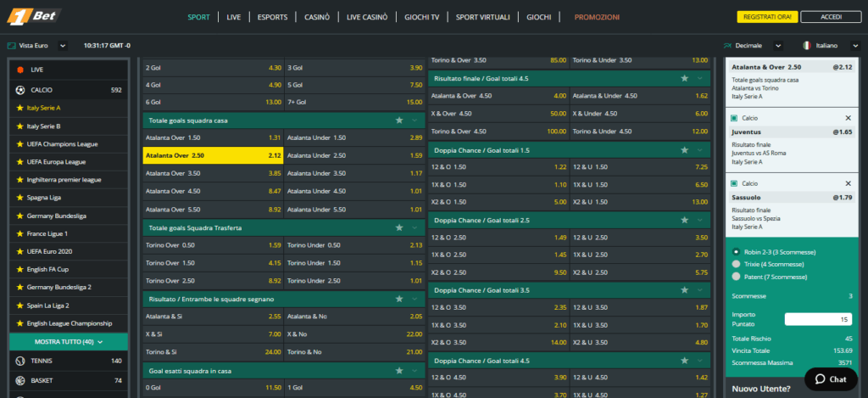Click the 1Bet logo
This screenshot has width=868, height=398.
tap(34, 17)
